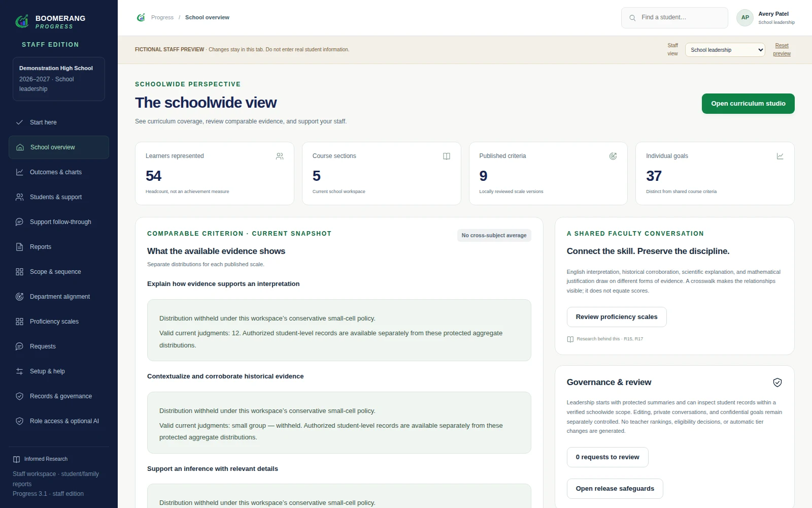The image size is (812, 508).
Task: Click the Find a student search field
Action: (674, 18)
